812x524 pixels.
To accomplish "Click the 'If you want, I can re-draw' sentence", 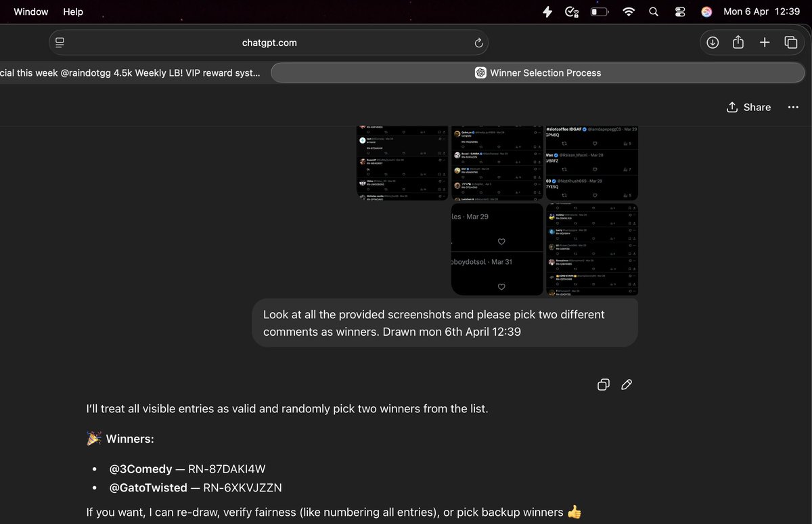I will [334, 512].
